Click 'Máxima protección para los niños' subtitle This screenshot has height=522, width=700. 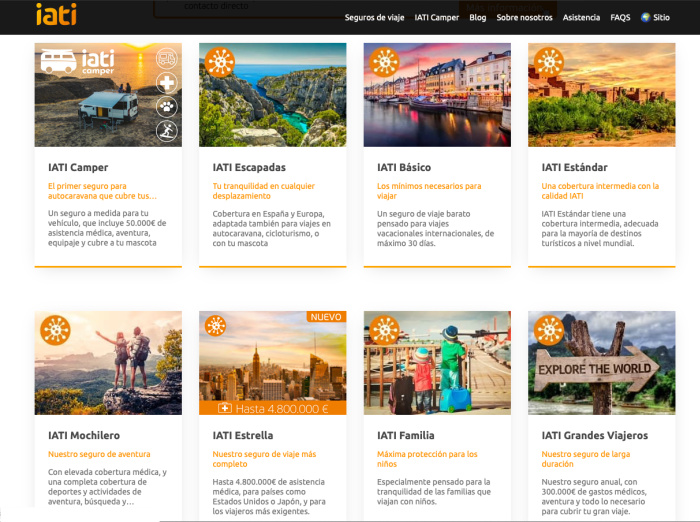(x=427, y=459)
